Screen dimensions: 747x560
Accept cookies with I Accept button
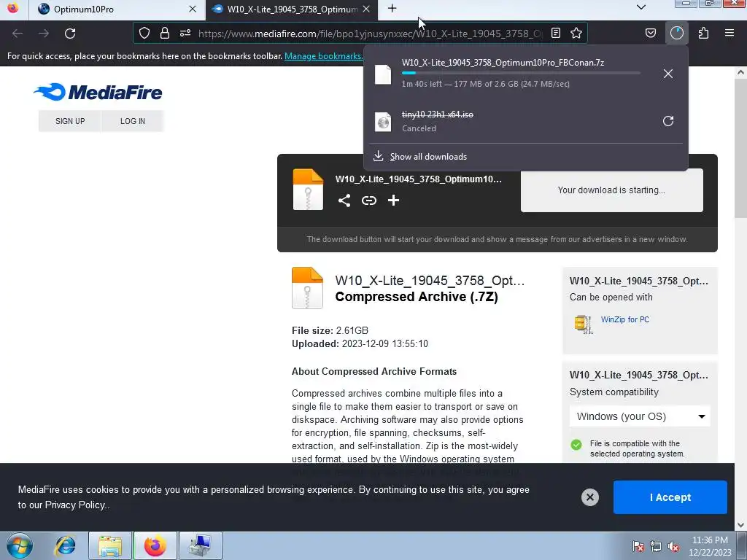pyautogui.click(x=670, y=497)
